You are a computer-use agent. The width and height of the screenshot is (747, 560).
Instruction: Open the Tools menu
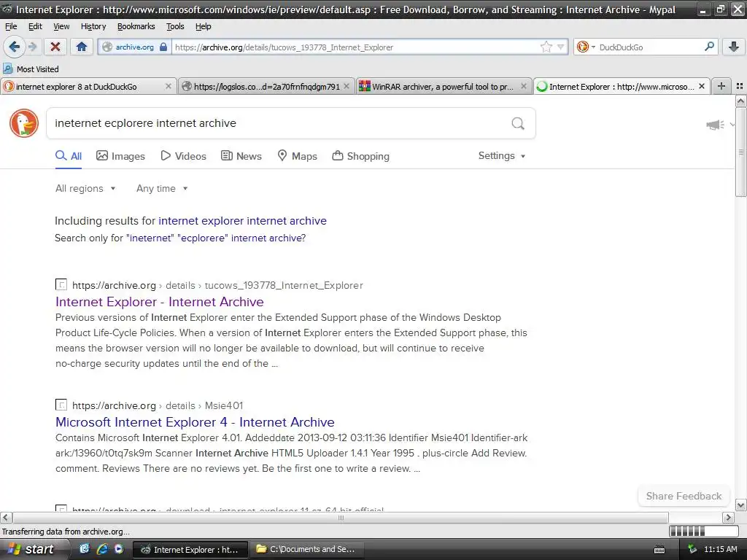point(175,26)
